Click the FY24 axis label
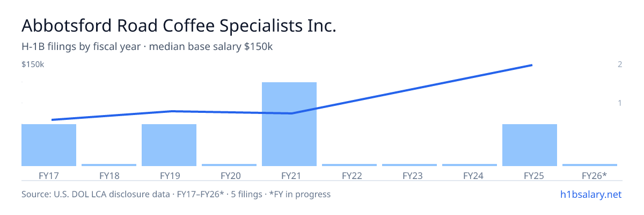 [470, 175]
